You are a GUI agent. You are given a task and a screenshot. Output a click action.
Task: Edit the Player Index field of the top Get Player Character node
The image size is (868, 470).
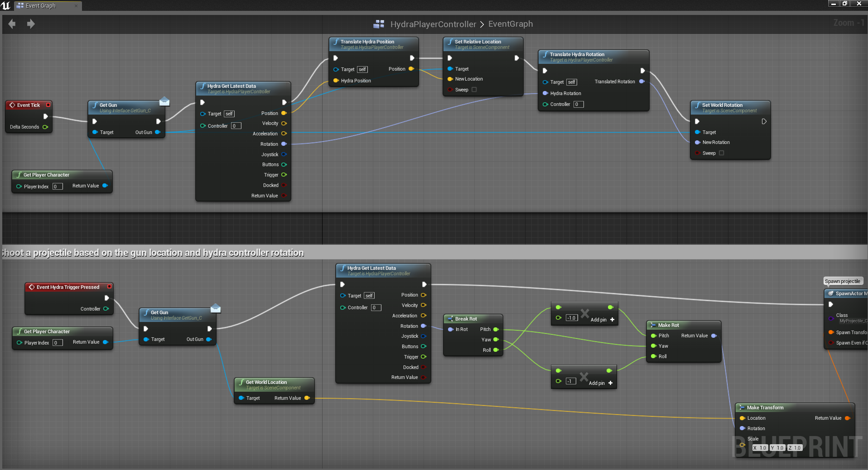pyautogui.click(x=58, y=187)
